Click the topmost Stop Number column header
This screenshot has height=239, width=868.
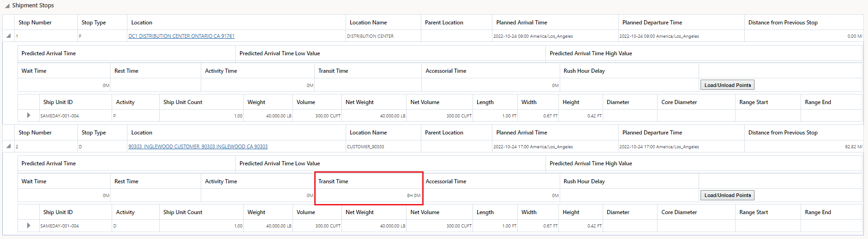click(35, 23)
